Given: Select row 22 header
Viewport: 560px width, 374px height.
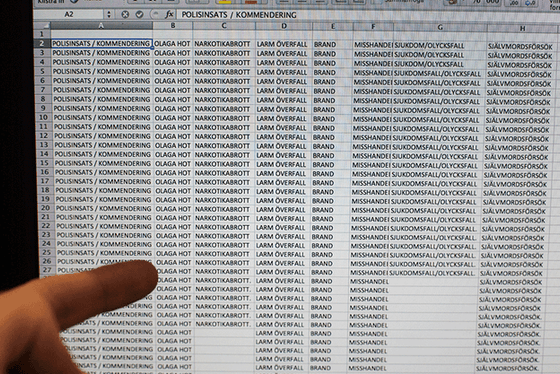Looking at the screenshot, I should coord(46,226).
